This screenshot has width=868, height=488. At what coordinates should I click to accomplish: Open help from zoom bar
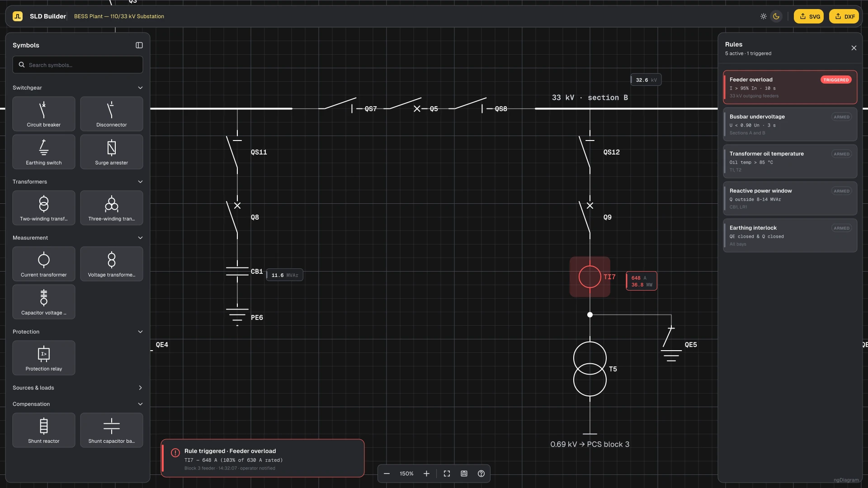point(481,474)
